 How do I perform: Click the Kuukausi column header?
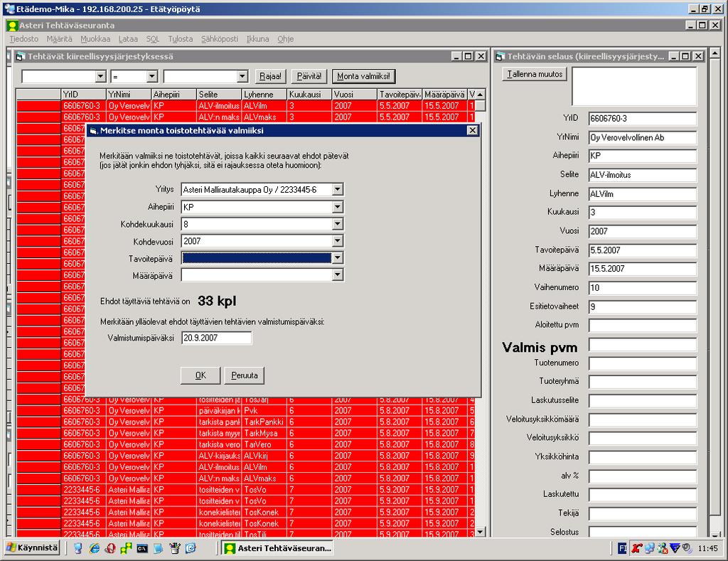point(309,95)
